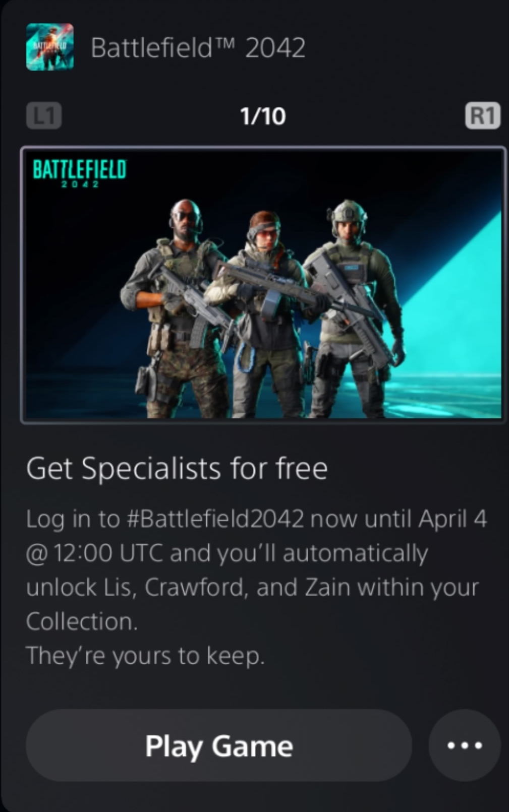Click the right soldier with helmet
This screenshot has height=812, width=509.
pyautogui.click(x=353, y=308)
